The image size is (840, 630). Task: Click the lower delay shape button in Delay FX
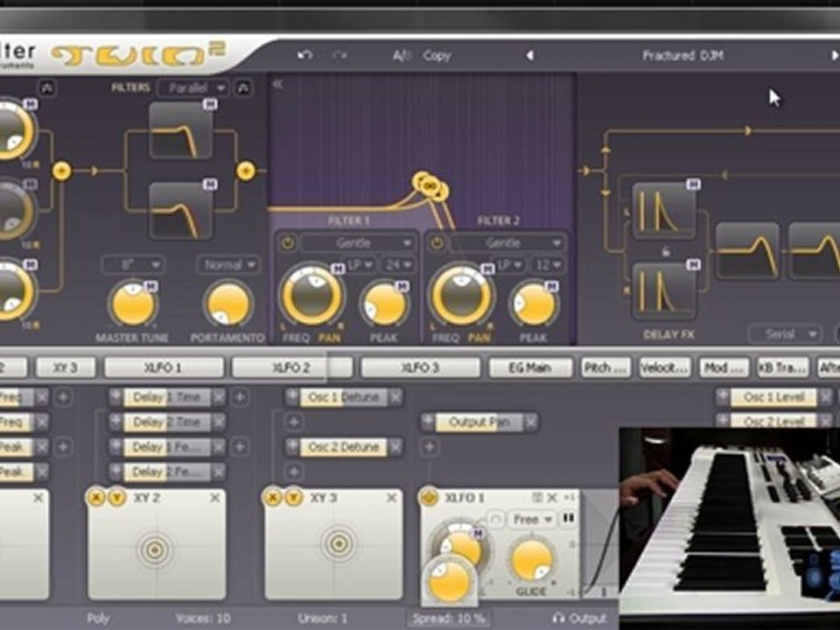click(664, 290)
